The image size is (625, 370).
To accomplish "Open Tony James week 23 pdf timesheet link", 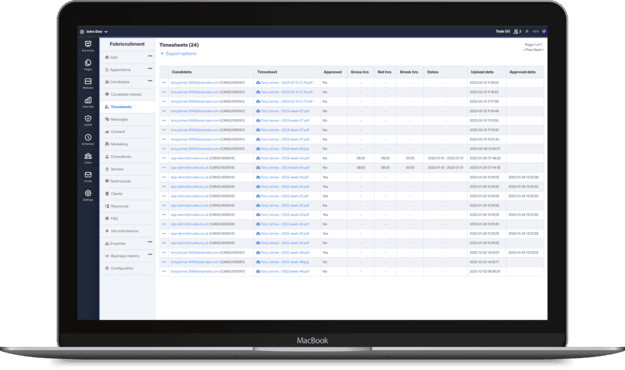I will (285, 215).
